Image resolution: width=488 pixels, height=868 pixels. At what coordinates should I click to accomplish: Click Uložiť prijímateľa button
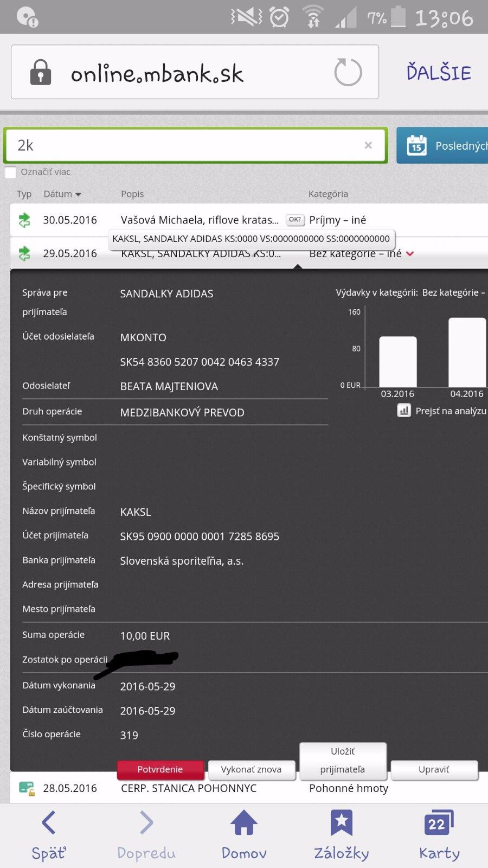(343, 761)
